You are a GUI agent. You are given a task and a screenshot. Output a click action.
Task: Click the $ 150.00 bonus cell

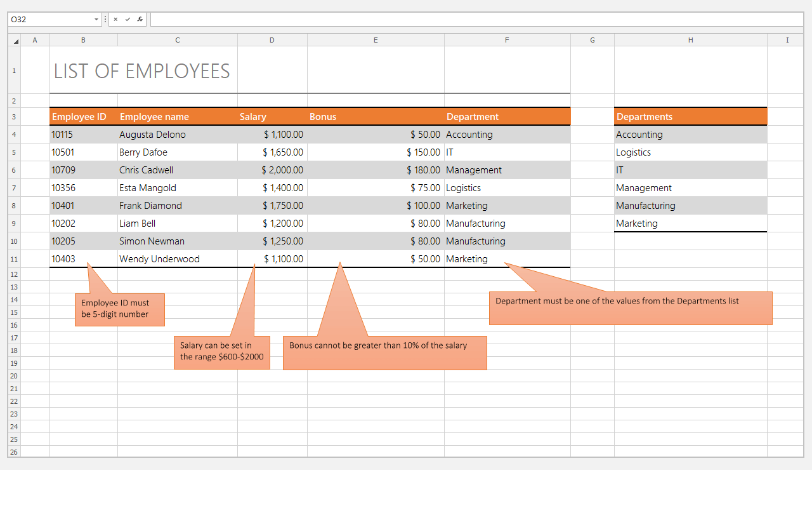coord(376,152)
